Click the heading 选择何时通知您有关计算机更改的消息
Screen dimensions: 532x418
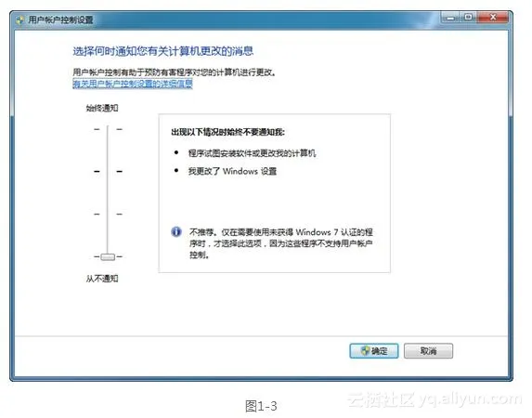[x=163, y=51]
